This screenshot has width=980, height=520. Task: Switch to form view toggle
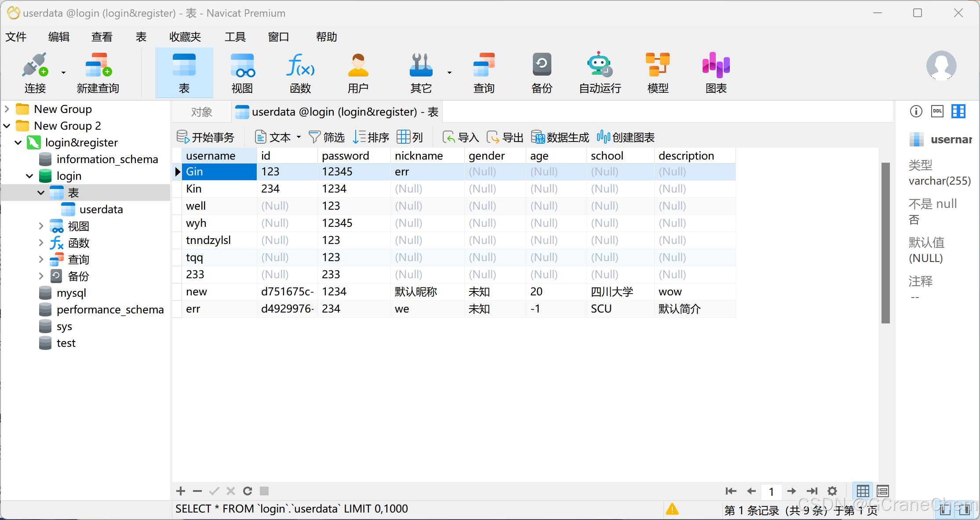pyautogui.click(x=882, y=491)
